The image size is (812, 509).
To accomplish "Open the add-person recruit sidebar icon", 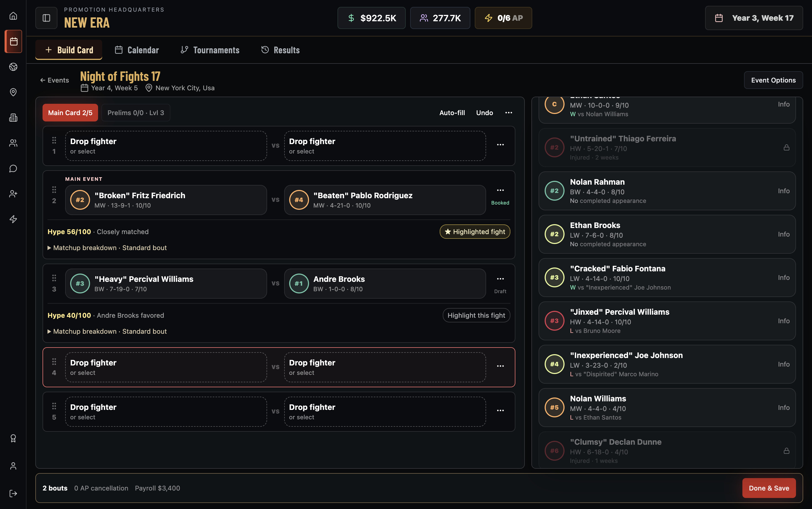I will pos(13,194).
